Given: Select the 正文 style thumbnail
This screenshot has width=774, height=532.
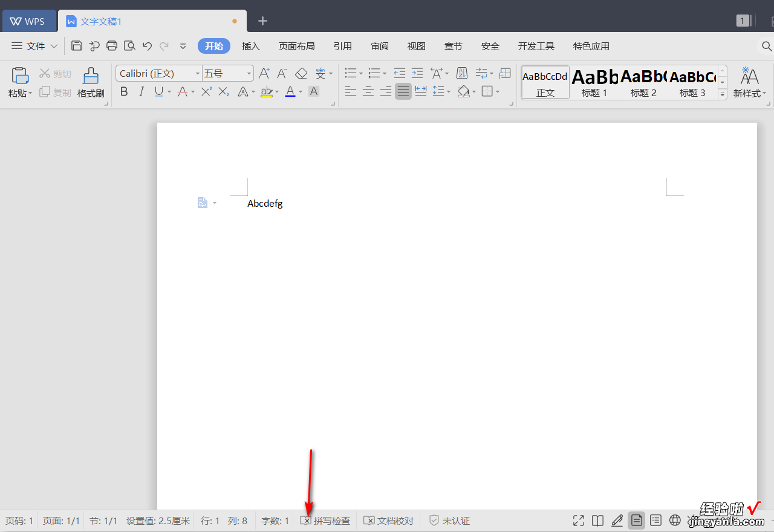Looking at the screenshot, I should tap(545, 82).
